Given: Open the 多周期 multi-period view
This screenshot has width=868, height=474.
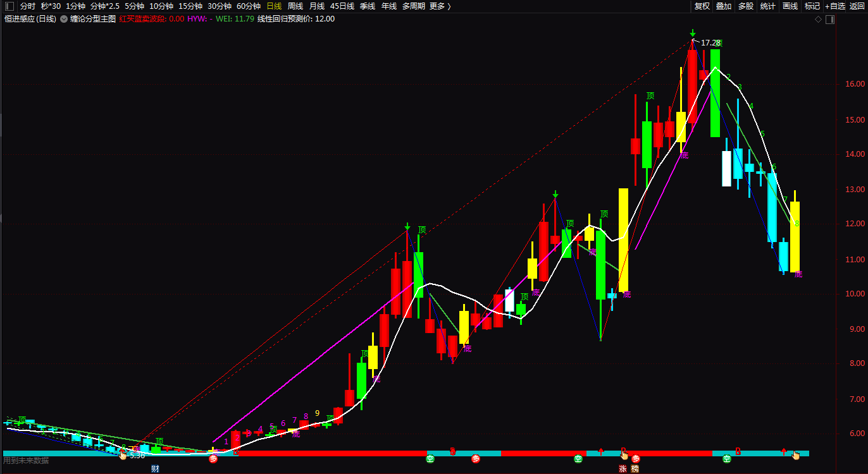Looking at the screenshot, I should tap(414, 6).
